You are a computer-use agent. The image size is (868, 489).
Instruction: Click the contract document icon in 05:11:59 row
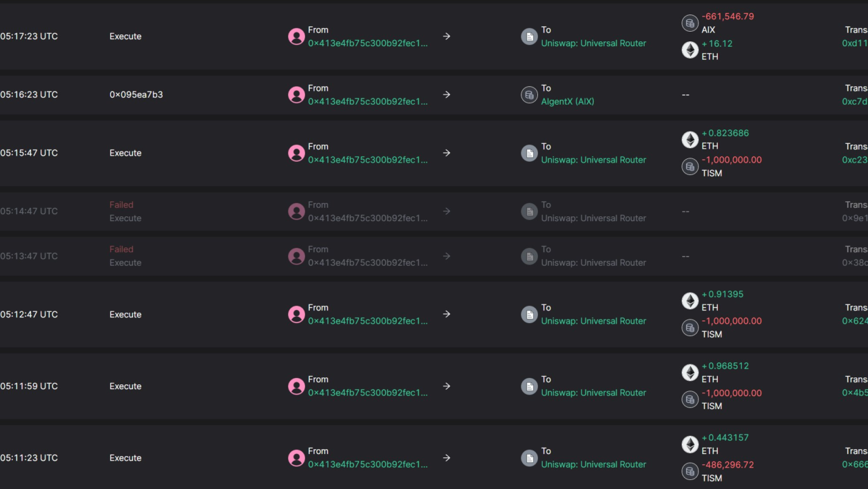[529, 386]
